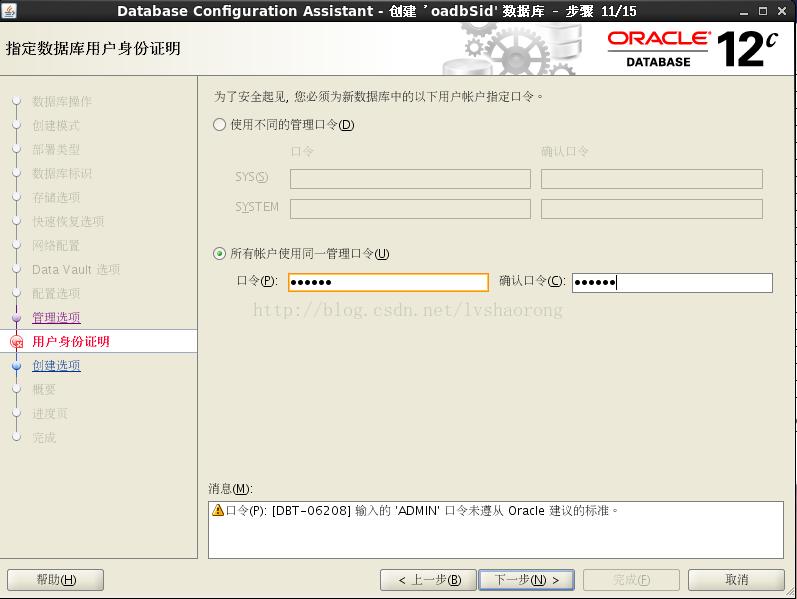Select '所有帐户使用同一管理口令' radio button
The image size is (797, 599).
(x=219, y=253)
